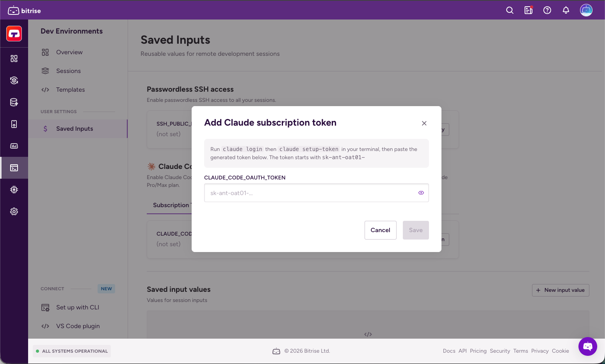
Task: Open VS Code plugin link
Action: point(78,326)
